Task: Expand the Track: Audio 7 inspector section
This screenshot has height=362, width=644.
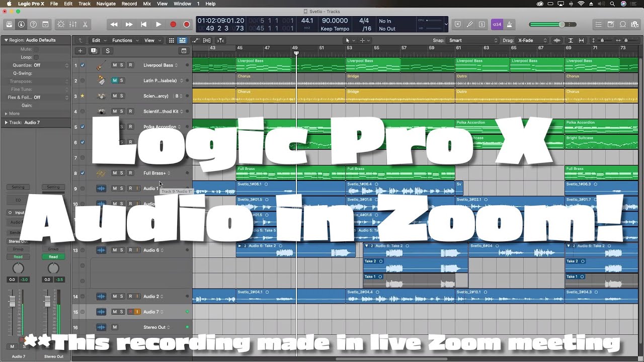Action: 7,122
